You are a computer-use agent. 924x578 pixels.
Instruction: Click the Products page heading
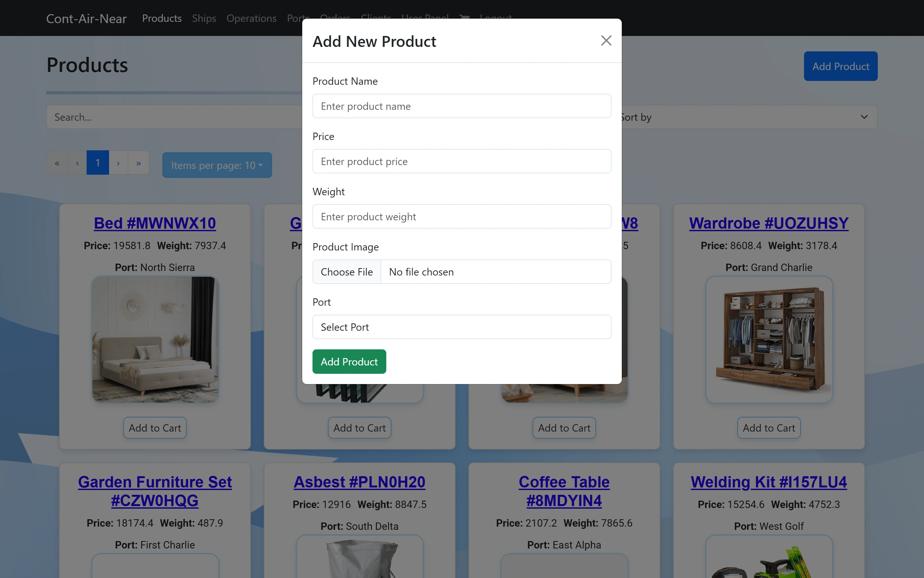[87, 65]
